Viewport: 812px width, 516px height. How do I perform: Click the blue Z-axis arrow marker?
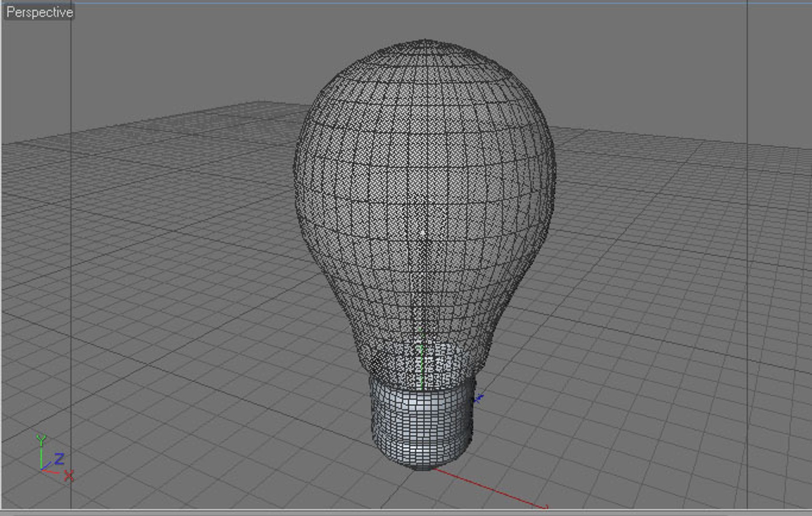(x=479, y=398)
